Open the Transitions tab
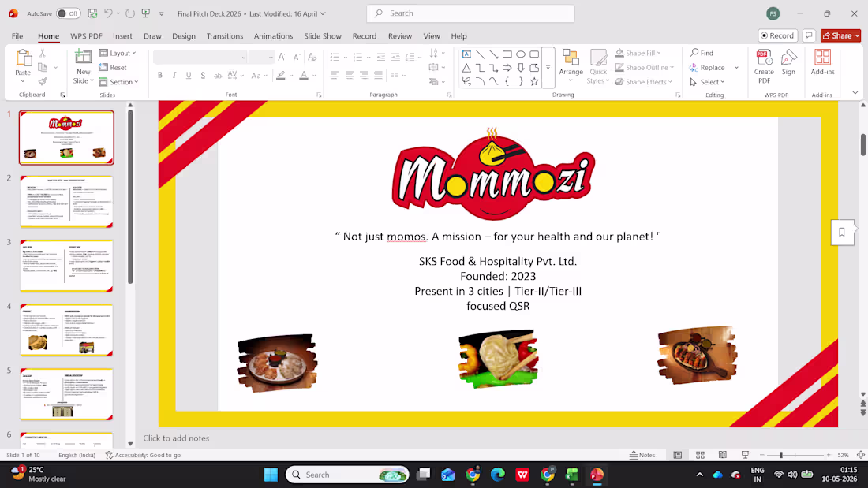The height and width of the screenshot is (488, 868). pyautogui.click(x=225, y=36)
